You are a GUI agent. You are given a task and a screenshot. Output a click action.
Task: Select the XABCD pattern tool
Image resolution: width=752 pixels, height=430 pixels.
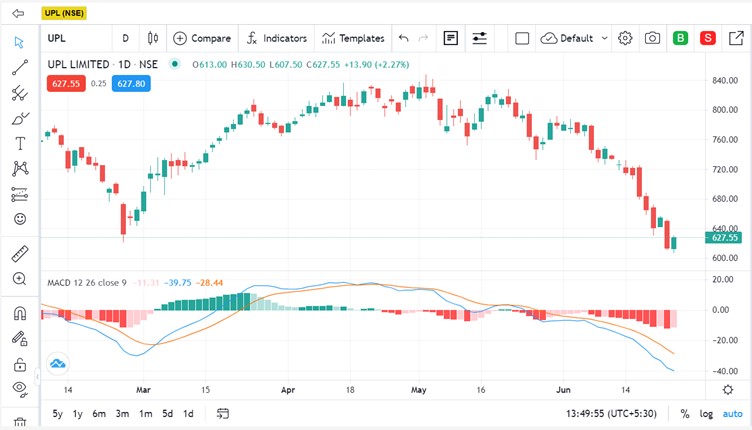coord(20,168)
